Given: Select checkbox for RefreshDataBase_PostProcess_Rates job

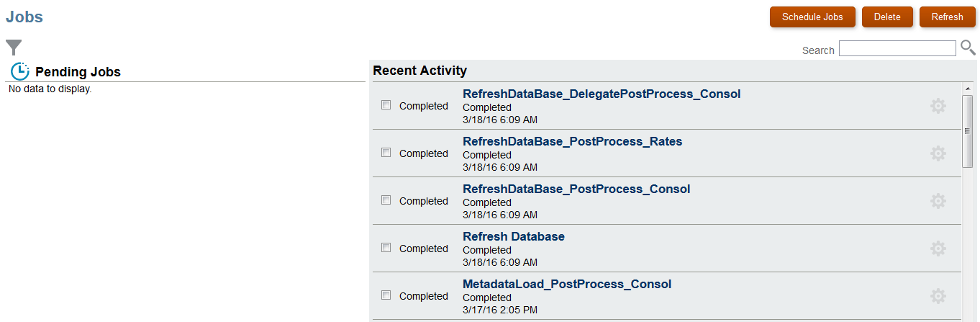Looking at the screenshot, I should (386, 153).
